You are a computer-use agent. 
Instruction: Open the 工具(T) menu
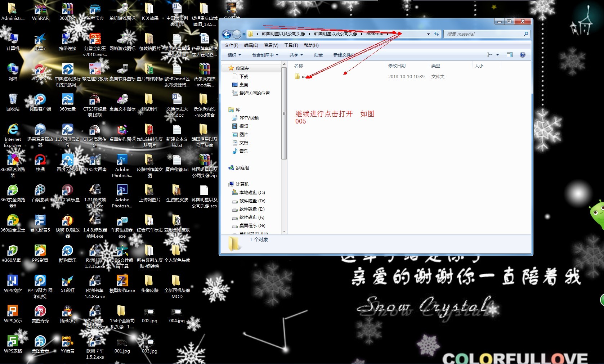click(291, 45)
